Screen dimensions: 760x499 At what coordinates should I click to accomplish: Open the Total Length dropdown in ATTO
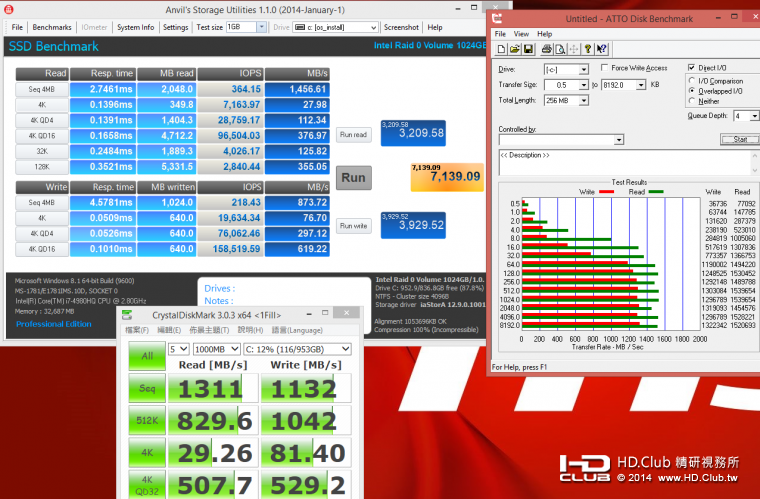pyautogui.click(x=583, y=101)
